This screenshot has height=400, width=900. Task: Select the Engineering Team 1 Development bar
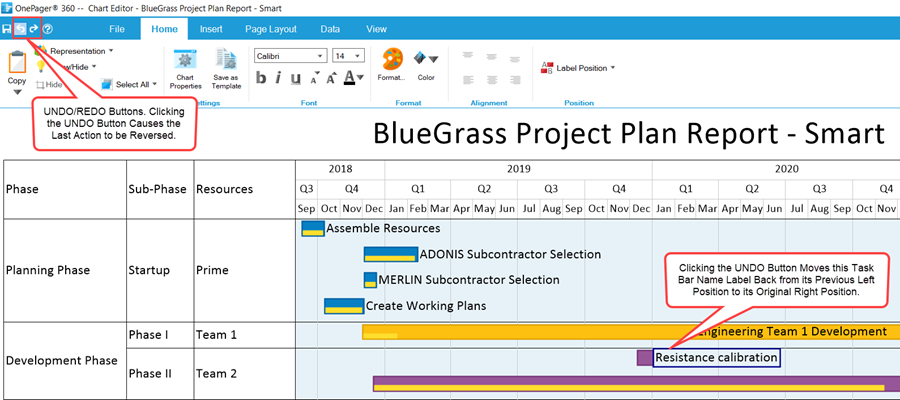tap(631, 332)
